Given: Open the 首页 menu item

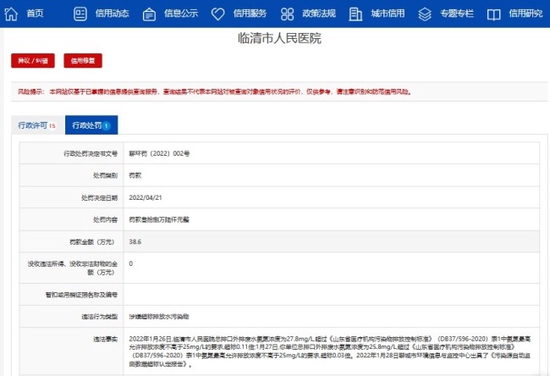Looking at the screenshot, I should click(x=35, y=13).
